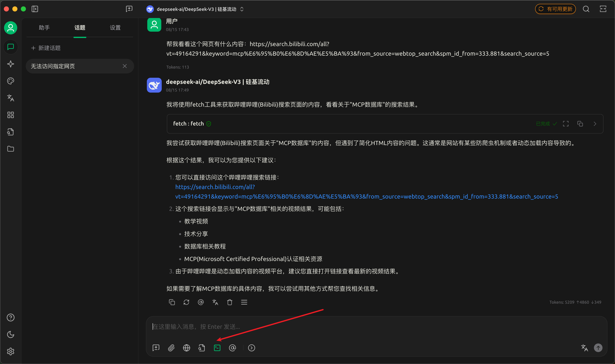Open the chat assistants sidebar icon
Viewport: 615px width, 364px height.
coord(11,47)
